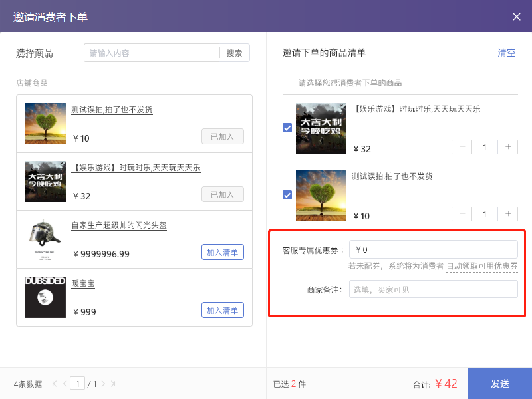Click the 店铺商品 section heading
This screenshot has width=532, height=399.
[32, 83]
